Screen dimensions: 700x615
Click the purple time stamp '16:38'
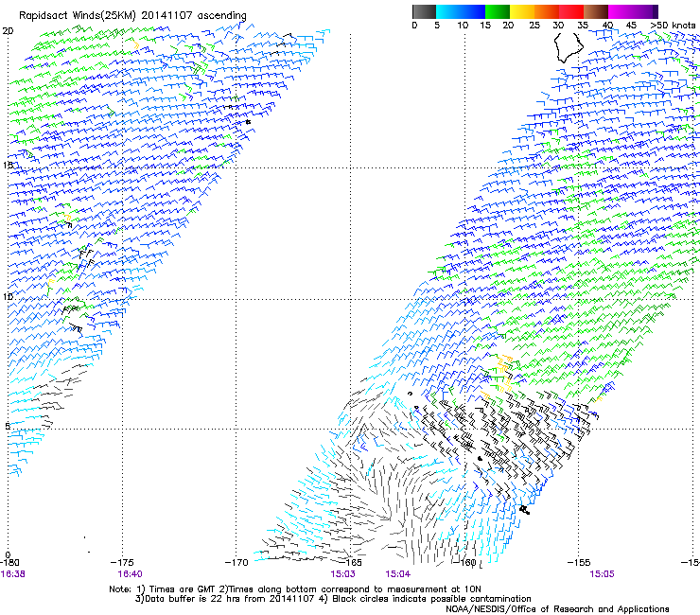click(12, 574)
